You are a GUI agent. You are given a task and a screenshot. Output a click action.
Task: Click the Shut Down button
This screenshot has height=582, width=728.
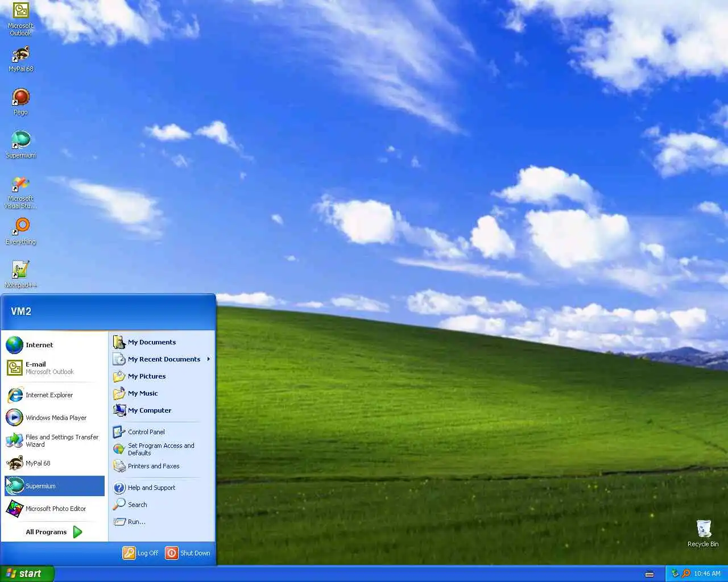coord(188,553)
